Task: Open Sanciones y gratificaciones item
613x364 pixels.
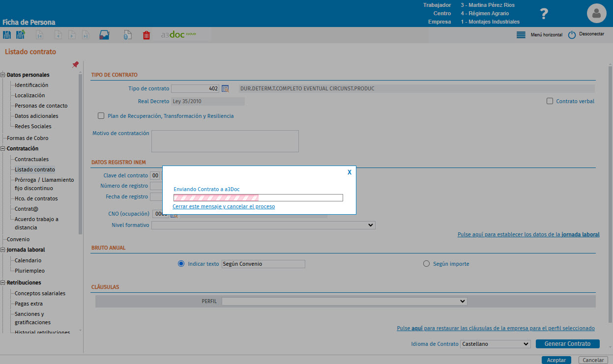Action: point(32,318)
